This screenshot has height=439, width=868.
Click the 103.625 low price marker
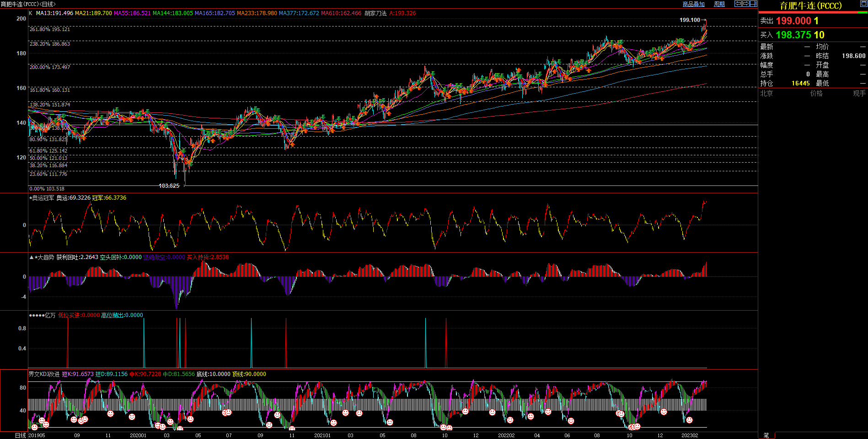[169, 186]
